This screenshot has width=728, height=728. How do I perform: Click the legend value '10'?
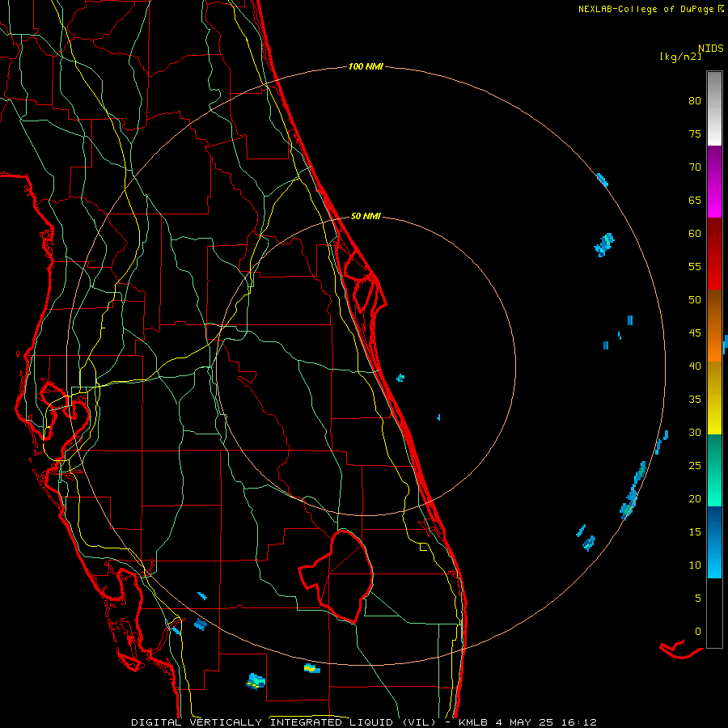coord(695,565)
